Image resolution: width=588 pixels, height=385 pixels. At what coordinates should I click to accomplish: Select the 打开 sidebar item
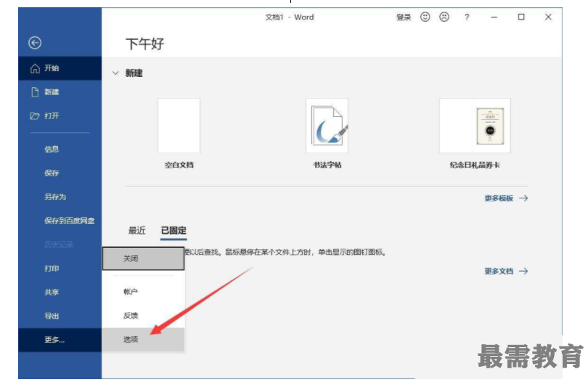[x=60, y=116]
